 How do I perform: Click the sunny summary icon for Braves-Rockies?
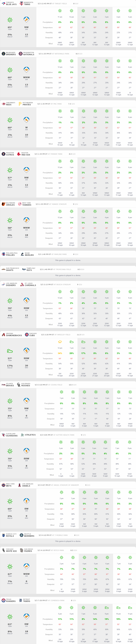coord(10,401)
